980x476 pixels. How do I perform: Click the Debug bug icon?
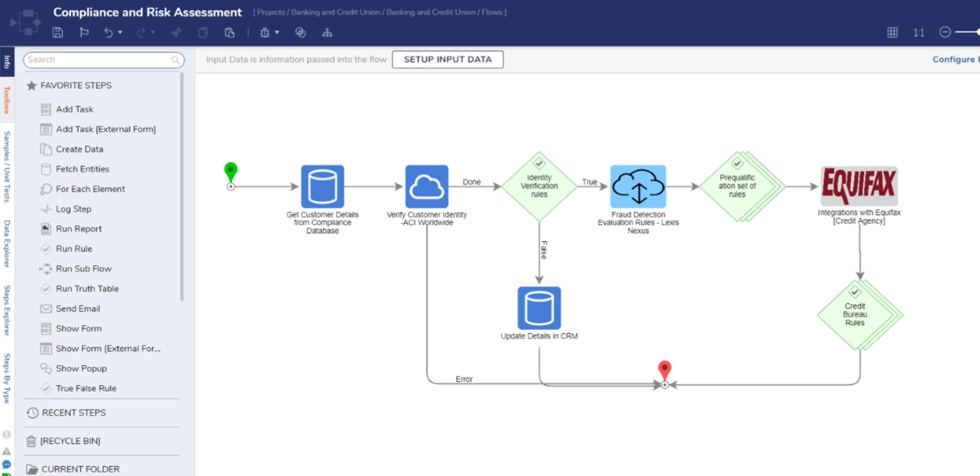click(265, 33)
